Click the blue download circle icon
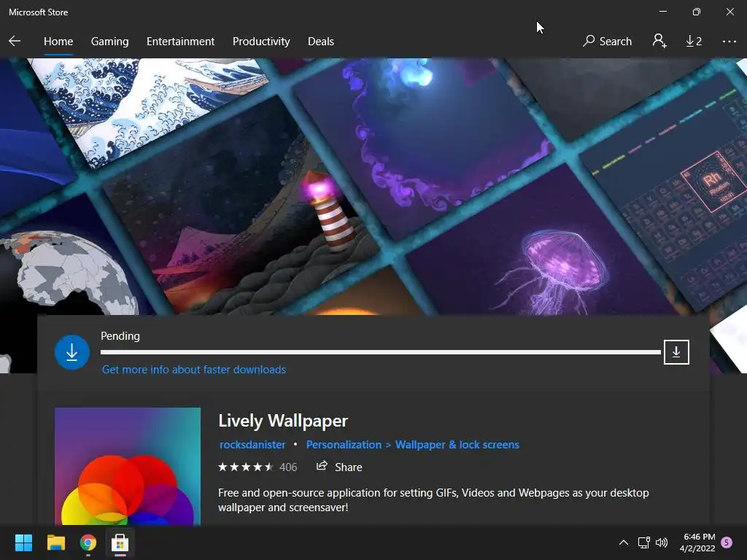747x560 pixels. pyautogui.click(x=72, y=352)
